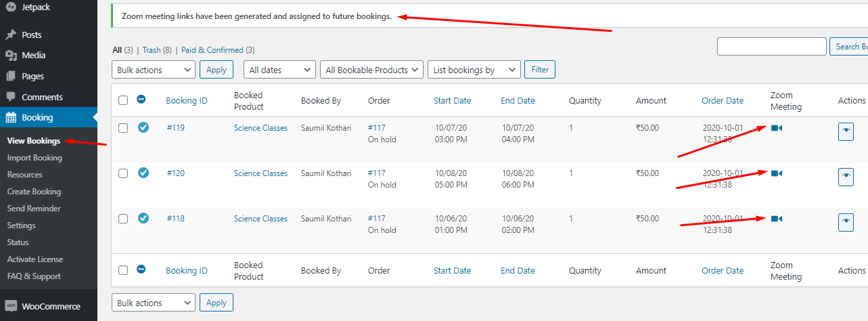The image size is (868, 321).
Task: Click the WooCommerce sidebar icon
Action: [11, 306]
